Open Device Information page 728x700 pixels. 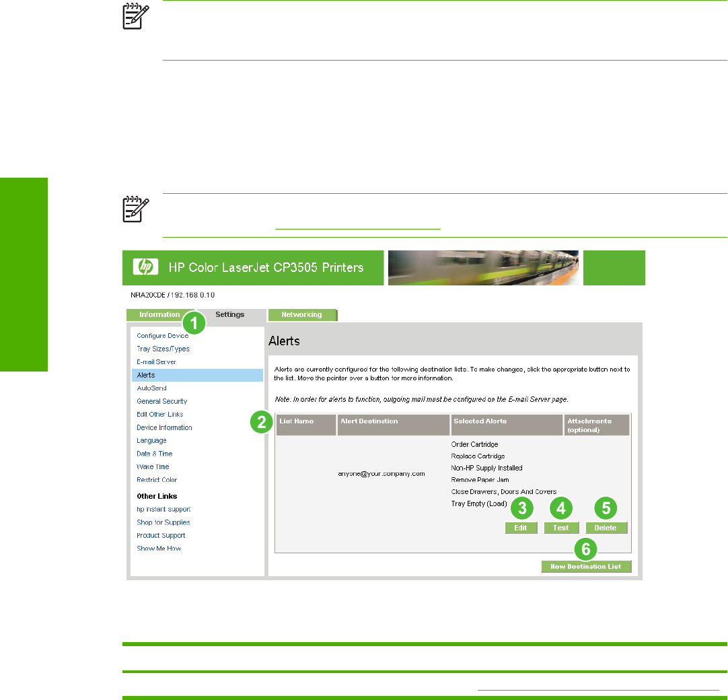tap(164, 427)
